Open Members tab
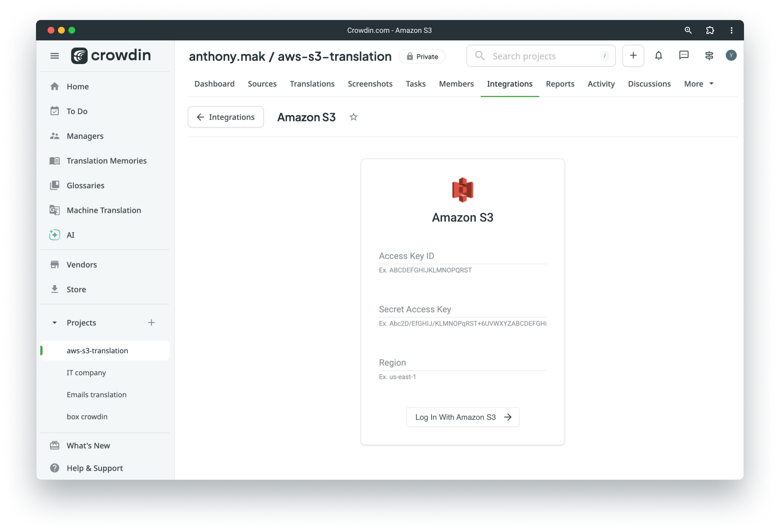This screenshot has width=780, height=532. click(x=456, y=84)
